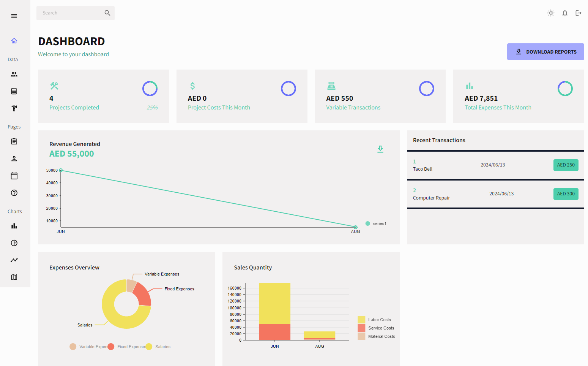Open the line chart page icon

tap(14, 260)
